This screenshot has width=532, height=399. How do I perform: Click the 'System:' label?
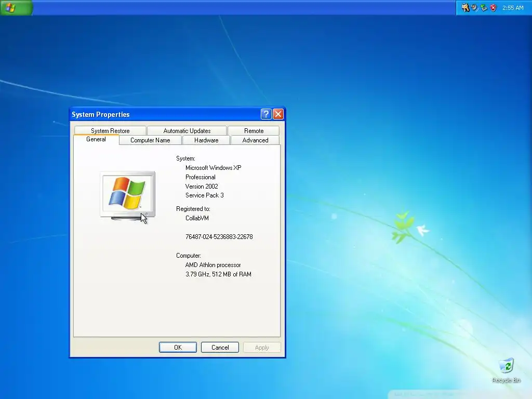tap(185, 158)
